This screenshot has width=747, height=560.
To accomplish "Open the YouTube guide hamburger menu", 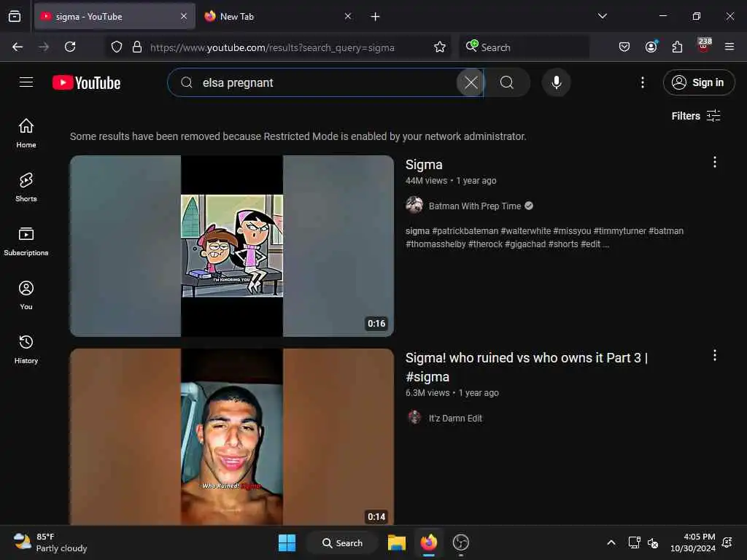I will point(26,82).
